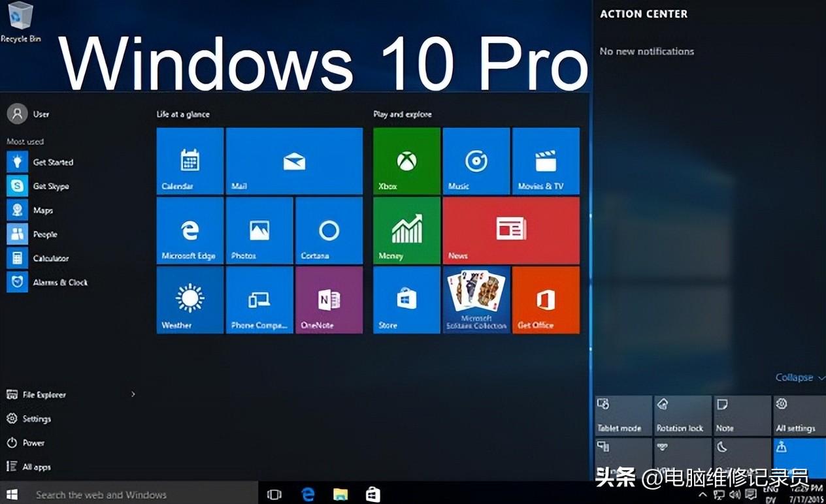
Task: Click the Windows Start button
Action: click(x=12, y=494)
